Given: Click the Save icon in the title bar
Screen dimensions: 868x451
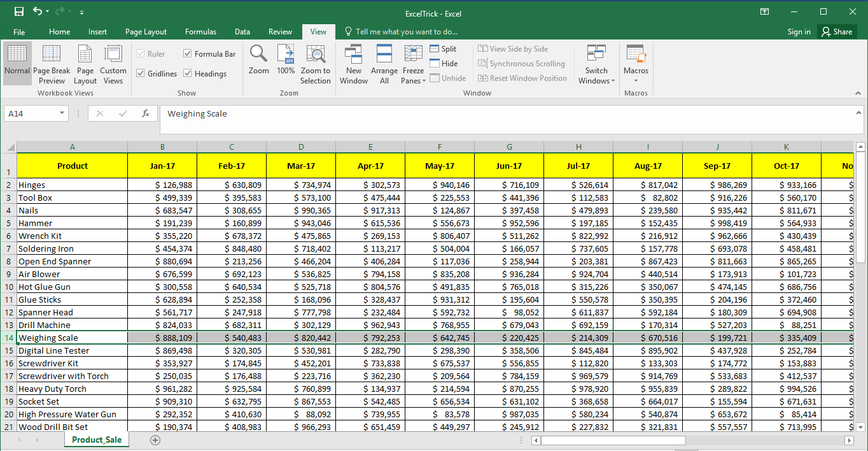Looking at the screenshot, I should coord(18,12).
